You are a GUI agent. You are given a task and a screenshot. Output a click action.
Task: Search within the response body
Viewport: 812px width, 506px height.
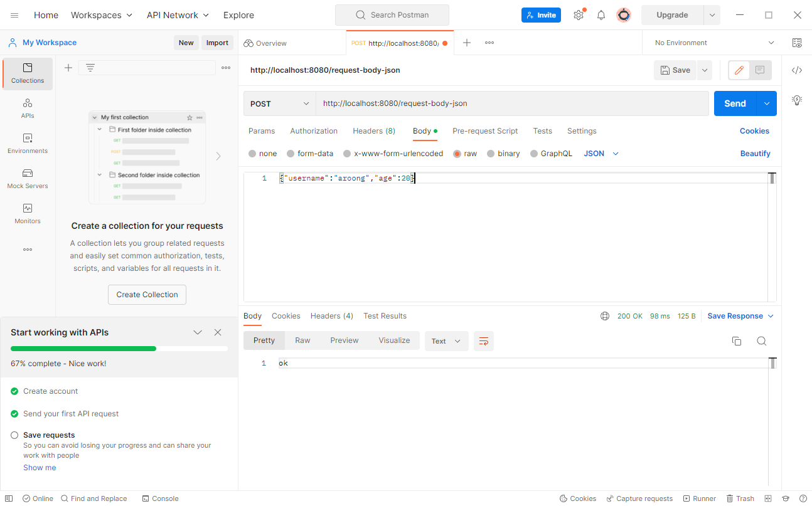[x=761, y=341]
